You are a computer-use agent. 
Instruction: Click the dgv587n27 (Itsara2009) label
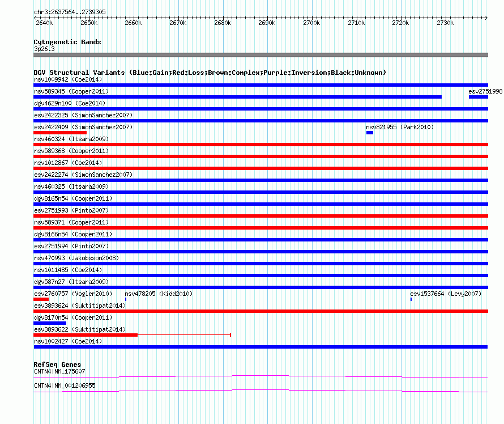coord(71,282)
